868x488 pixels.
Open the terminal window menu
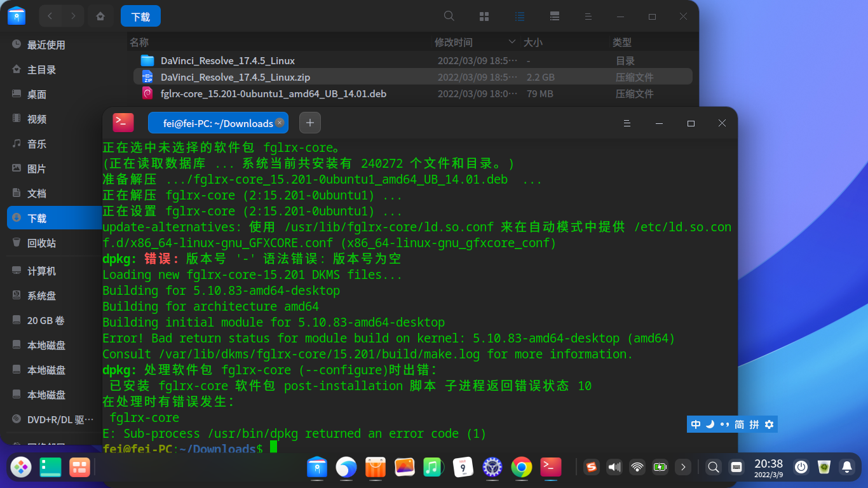tap(627, 123)
